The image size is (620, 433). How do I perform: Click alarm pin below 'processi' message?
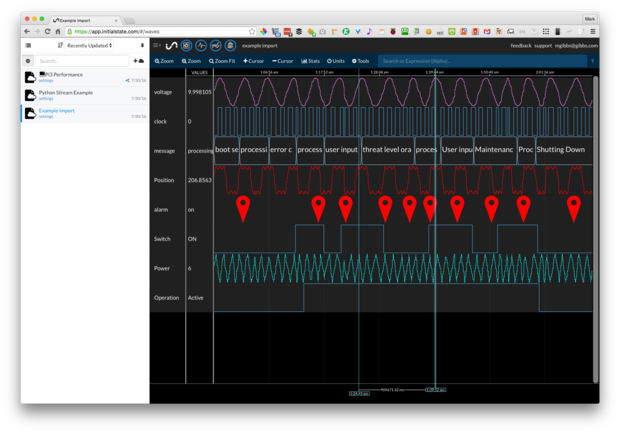point(243,208)
